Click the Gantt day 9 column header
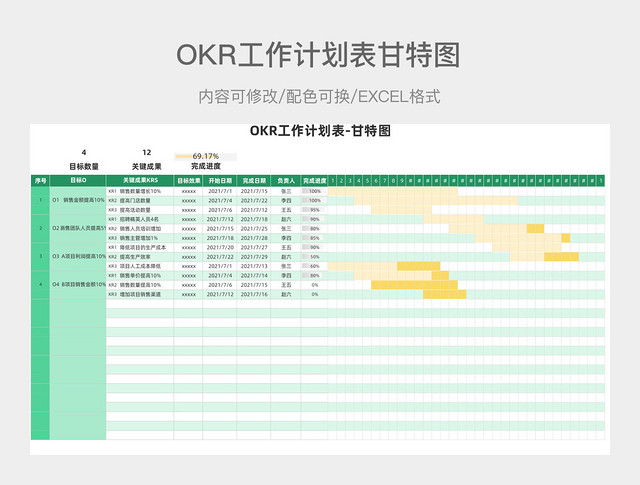This screenshot has width=640, height=485. [402, 180]
